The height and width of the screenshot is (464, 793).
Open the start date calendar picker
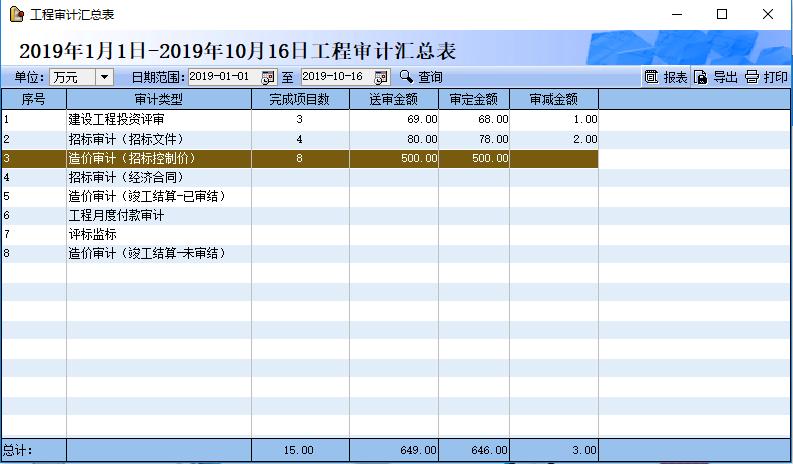pos(267,77)
